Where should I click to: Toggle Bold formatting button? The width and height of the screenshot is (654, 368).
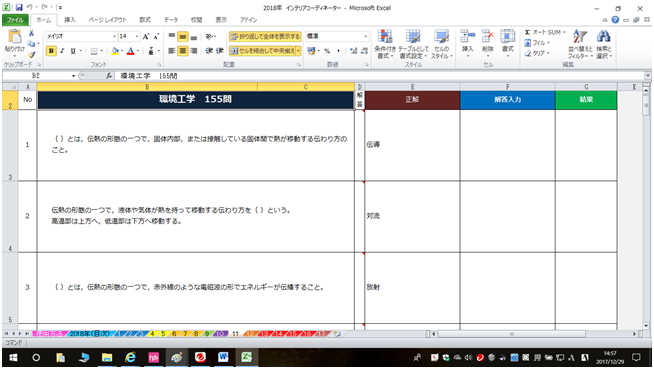click(51, 51)
